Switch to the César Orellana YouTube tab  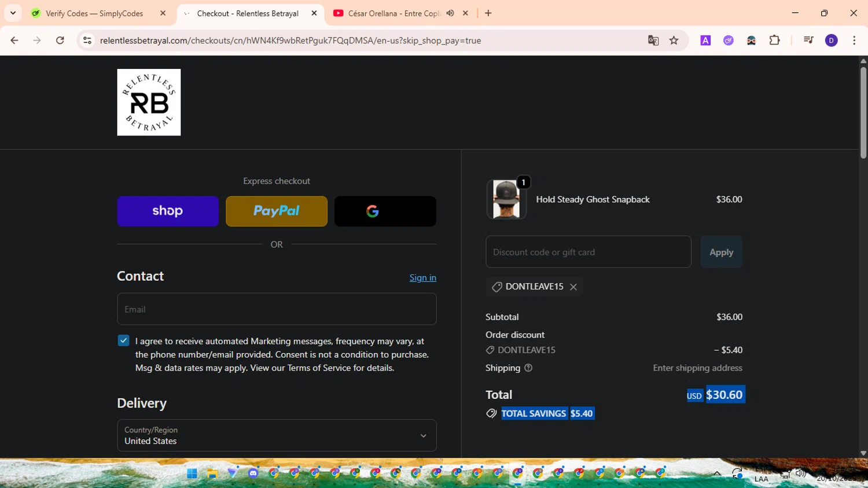(x=393, y=13)
